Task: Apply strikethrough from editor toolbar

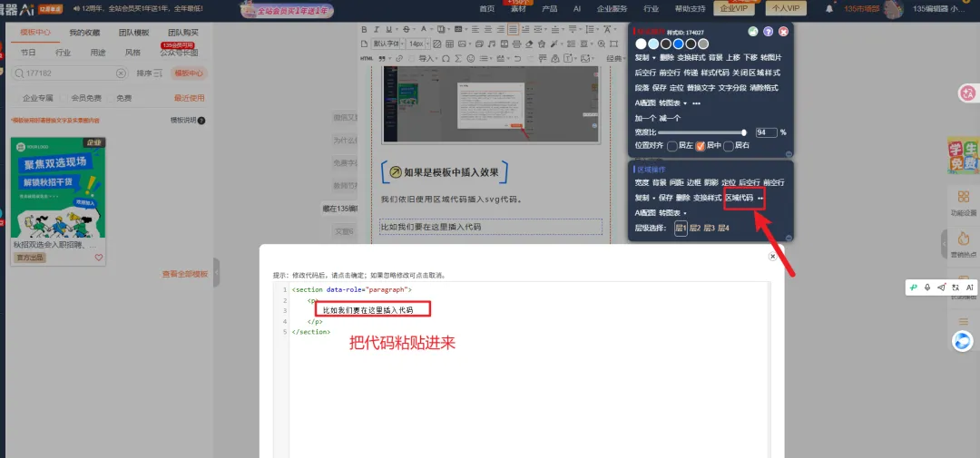Action: click(x=407, y=29)
